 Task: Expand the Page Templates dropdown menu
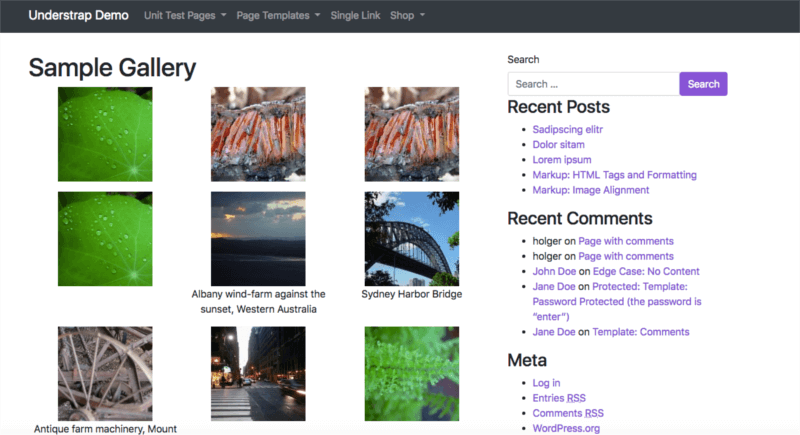click(x=278, y=15)
